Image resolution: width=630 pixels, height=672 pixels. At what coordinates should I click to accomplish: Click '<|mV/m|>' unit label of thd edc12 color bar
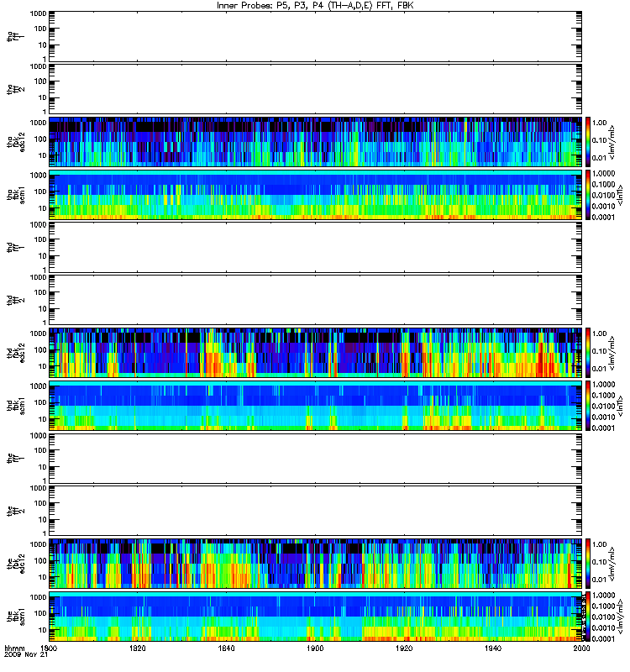pos(612,353)
